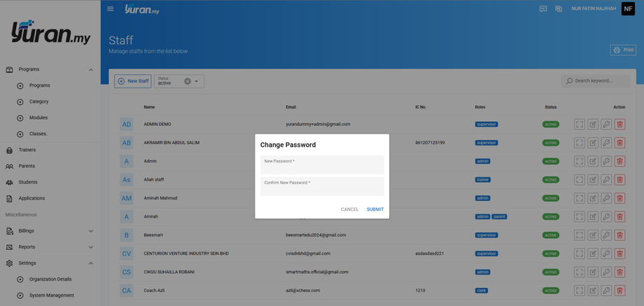Viewport: 644px width, 306px height.
Task: Click edit pencil icon for Beesmart row
Action: [x=593, y=235]
